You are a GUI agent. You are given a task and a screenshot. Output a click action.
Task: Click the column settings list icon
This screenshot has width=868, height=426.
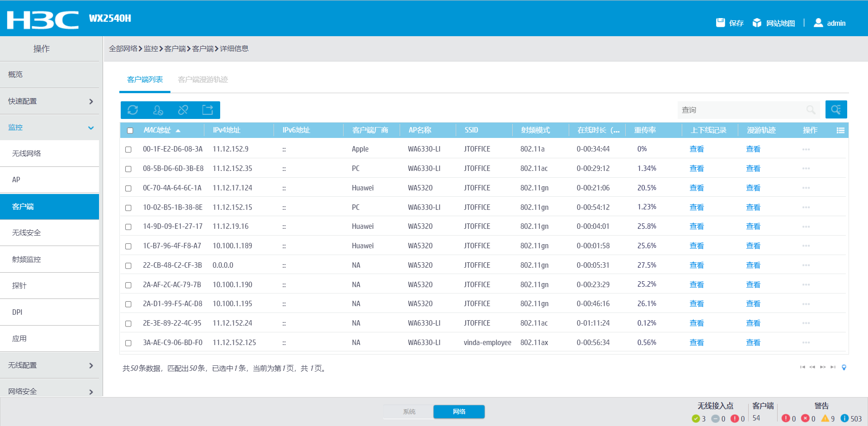840,130
